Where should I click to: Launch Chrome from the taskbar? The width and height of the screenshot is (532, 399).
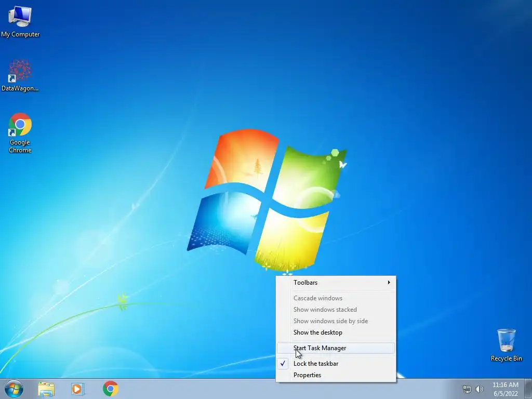110,389
